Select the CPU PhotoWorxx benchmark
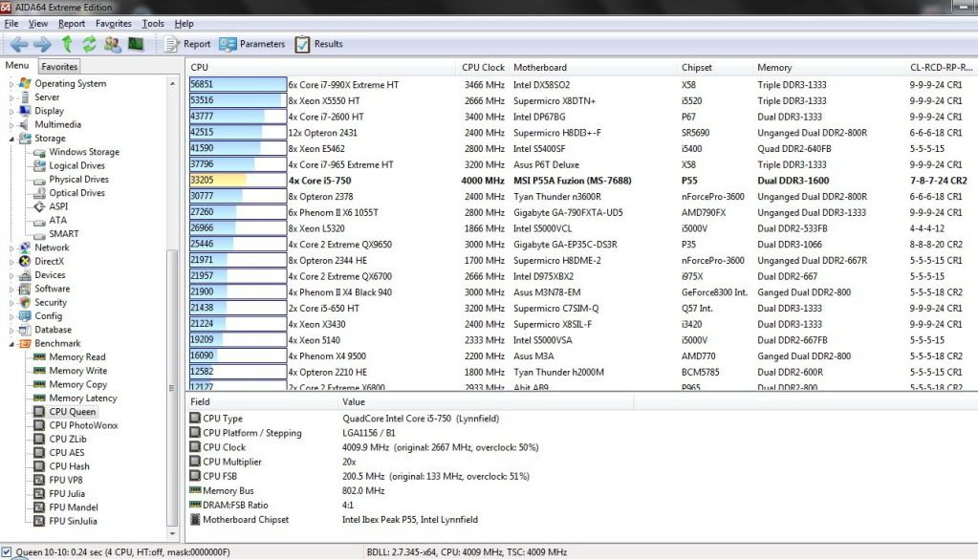 click(x=83, y=425)
